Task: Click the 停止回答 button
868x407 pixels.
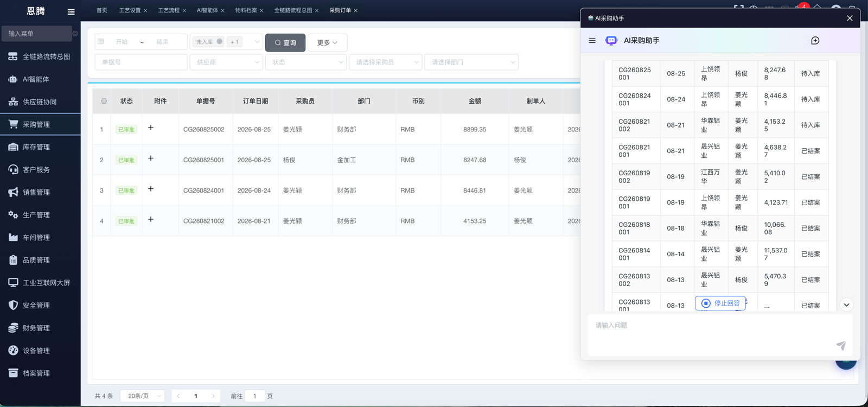Action: pos(720,303)
